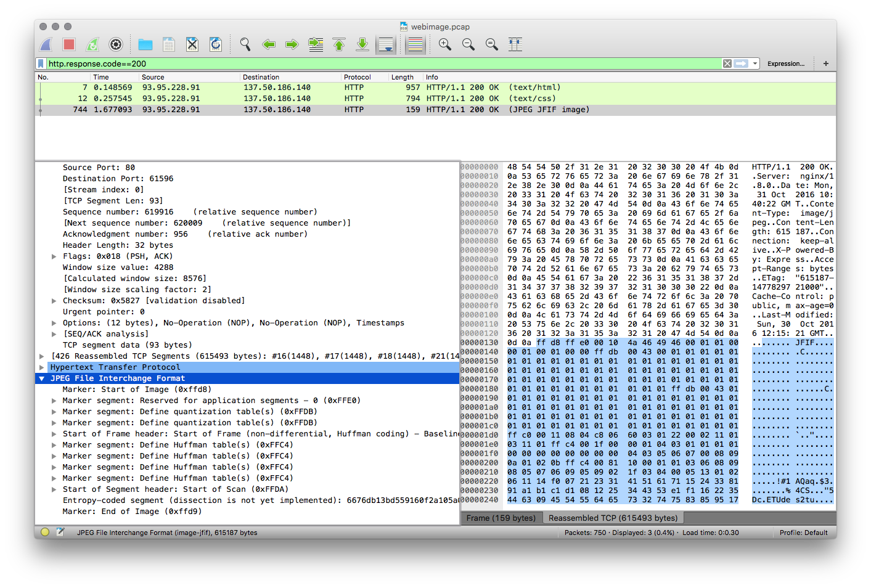
Task: Clear the display filter text
Action: coord(727,63)
